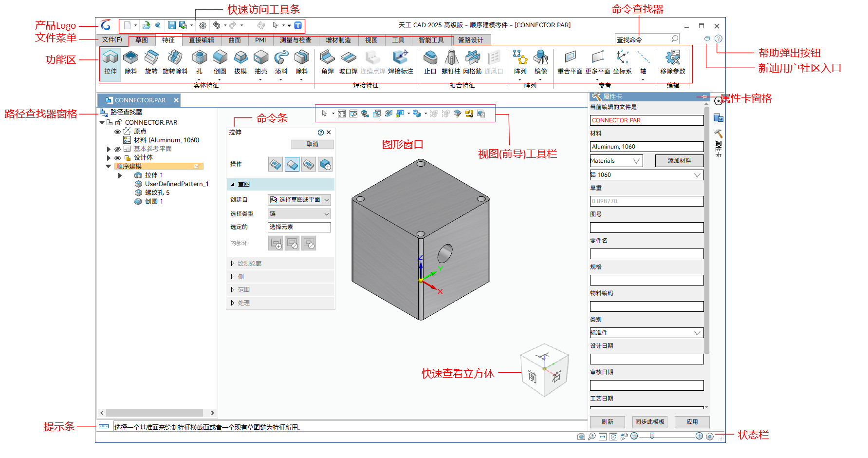This screenshot has width=868, height=458.
Task: Open the Materials dropdown in property card
Action: pyautogui.click(x=616, y=161)
